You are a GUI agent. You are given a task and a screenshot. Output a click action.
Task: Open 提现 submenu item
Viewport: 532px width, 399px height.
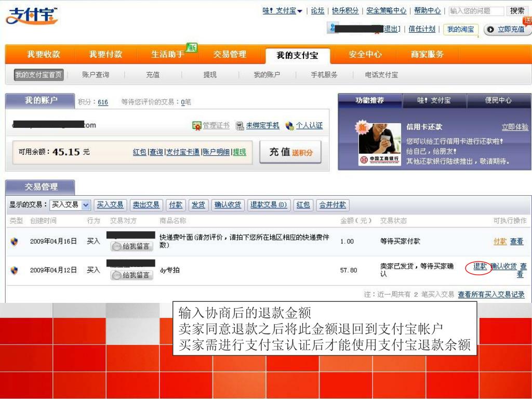(x=210, y=75)
